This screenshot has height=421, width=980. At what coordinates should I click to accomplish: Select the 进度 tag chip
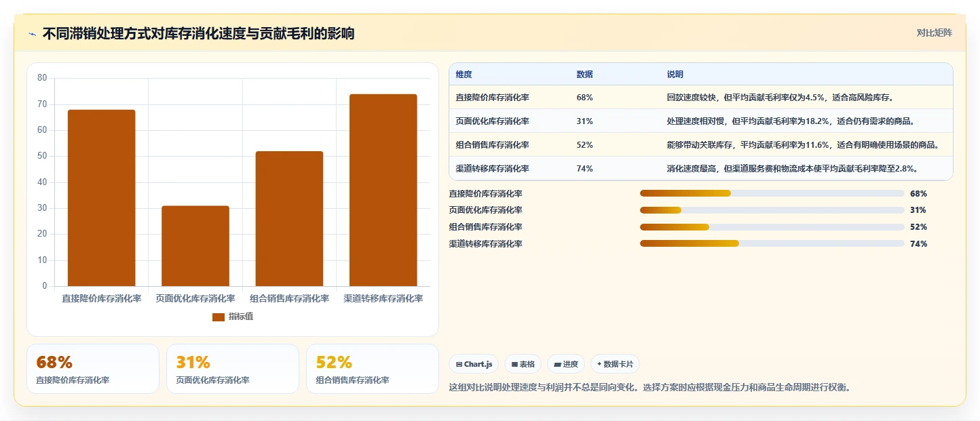pyautogui.click(x=566, y=364)
